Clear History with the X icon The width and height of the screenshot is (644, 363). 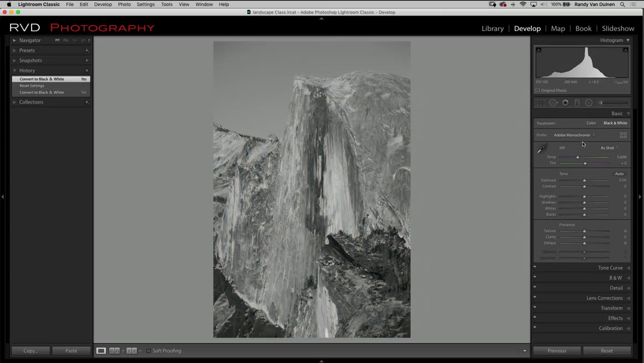click(x=87, y=71)
